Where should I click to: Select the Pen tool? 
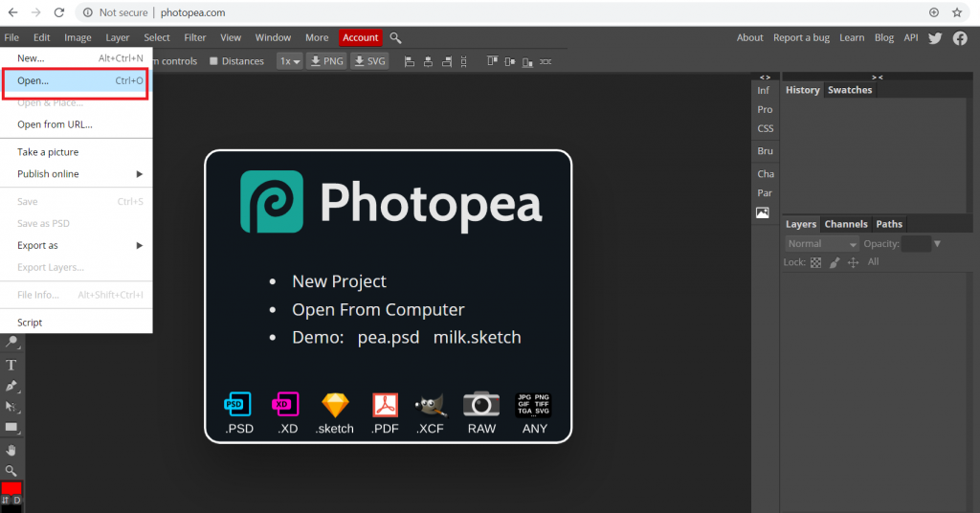(11, 386)
